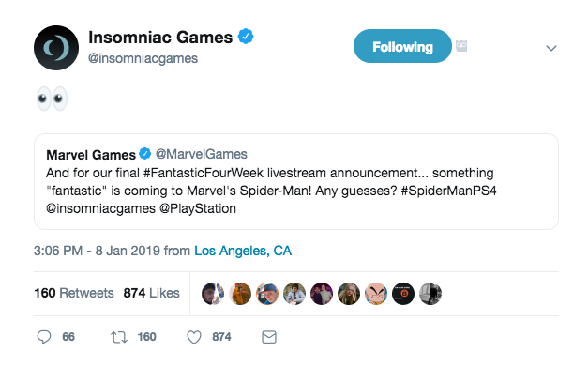Retweet using the retweet arrows icon
This screenshot has height=367, width=588.
(x=119, y=337)
